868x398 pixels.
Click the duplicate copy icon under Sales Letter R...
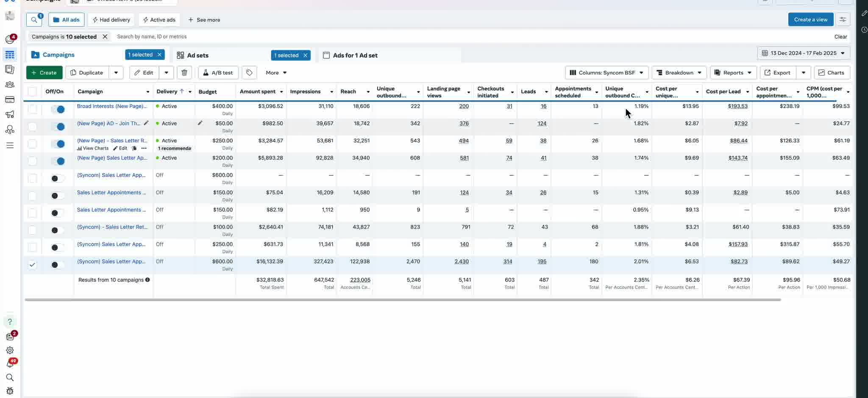tap(134, 148)
